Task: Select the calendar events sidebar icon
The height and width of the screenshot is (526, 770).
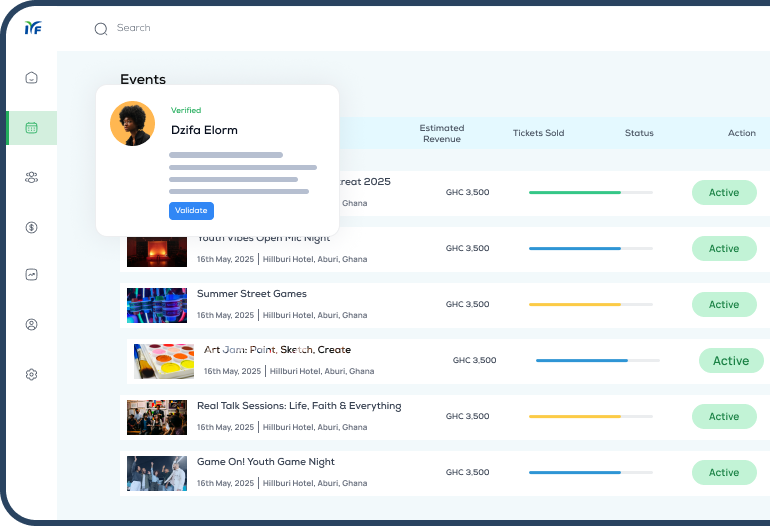Action: (31, 128)
